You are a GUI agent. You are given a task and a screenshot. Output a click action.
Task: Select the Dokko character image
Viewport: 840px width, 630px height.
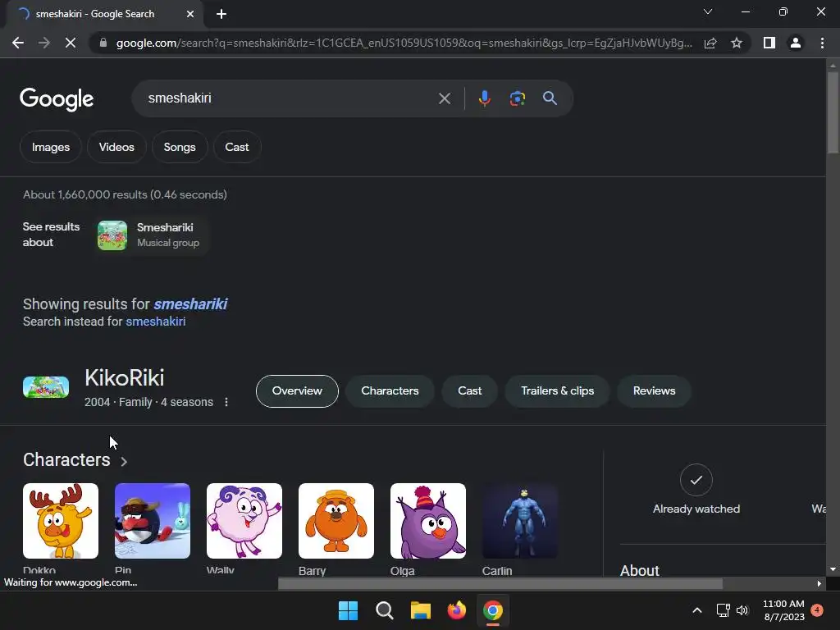click(x=61, y=521)
